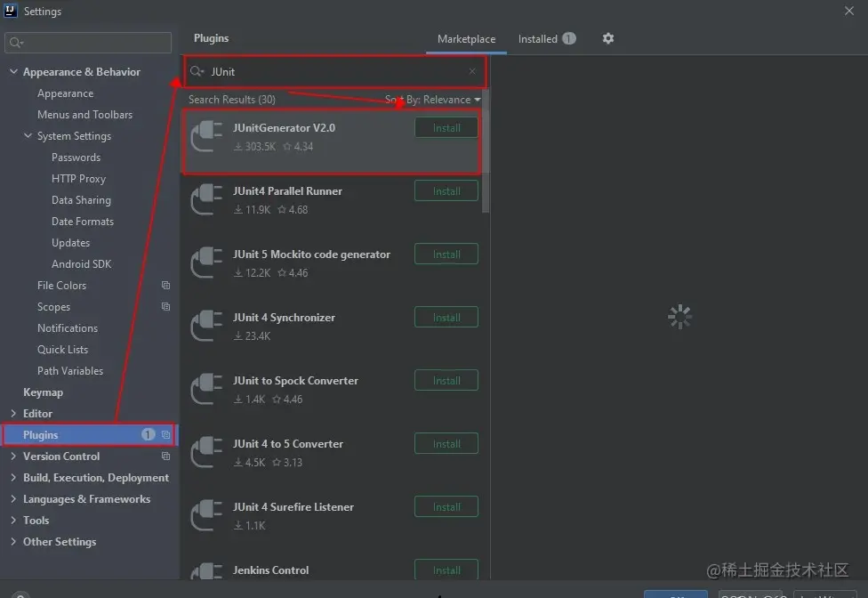This screenshot has height=598, width=868.
Task: Open the Sort By Relevance dropdown
Action: (x=433, y=100)
